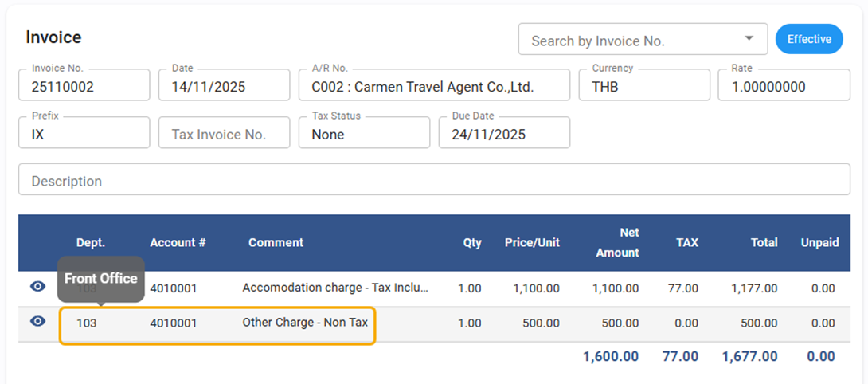This screenshot has width=868, height=384.
Task: Click the Dept. column header
Action: point(91,243)
